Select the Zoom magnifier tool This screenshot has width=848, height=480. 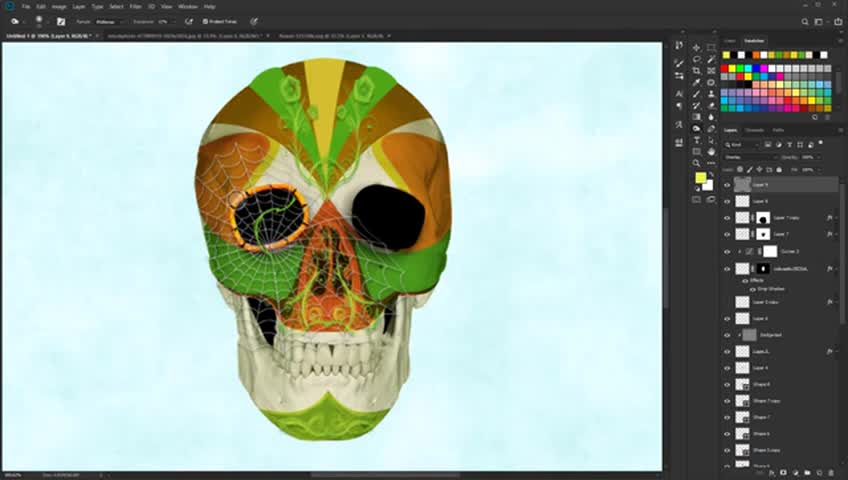click(x=696, y=163)
